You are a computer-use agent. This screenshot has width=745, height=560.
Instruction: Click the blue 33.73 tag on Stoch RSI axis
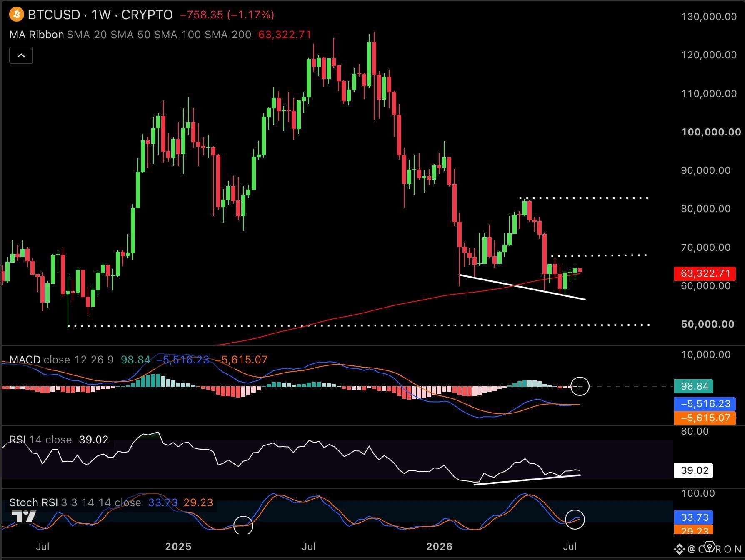tap(694, 517)
